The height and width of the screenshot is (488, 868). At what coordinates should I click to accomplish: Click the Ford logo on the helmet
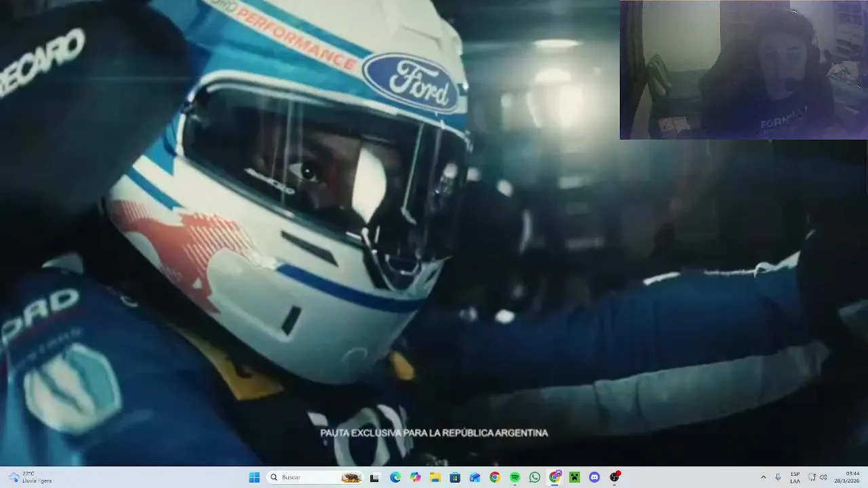[x=411, y=82]
